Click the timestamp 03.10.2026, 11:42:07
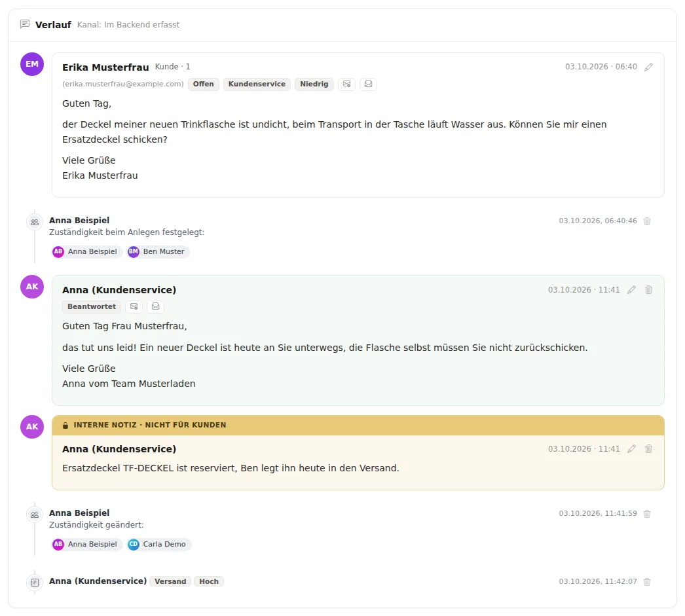685x616 pixels. [x=598, y=581]
